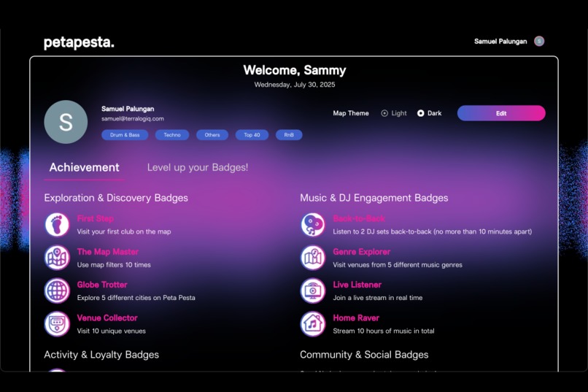Screen dimensions: 588x392
Task: Click The Map Master badge title
Action: click(108, 252)
